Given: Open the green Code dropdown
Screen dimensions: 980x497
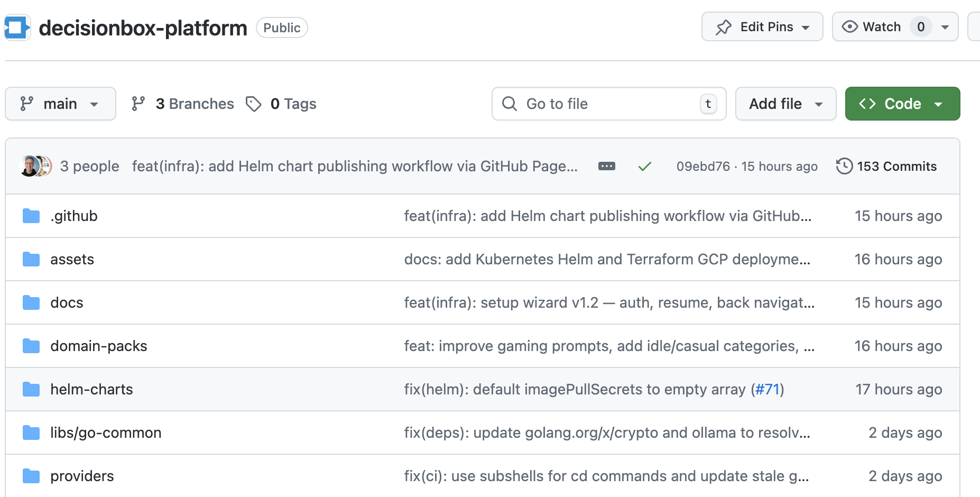Looking at the screenshot, I should (x=902, y=104).
